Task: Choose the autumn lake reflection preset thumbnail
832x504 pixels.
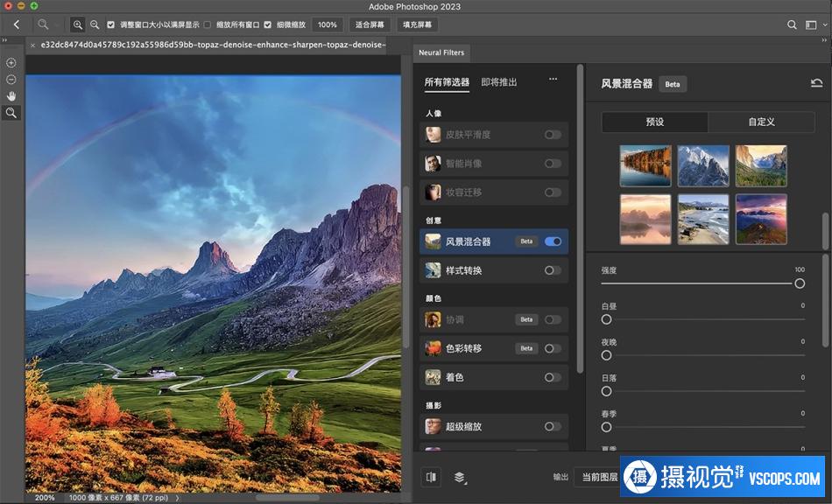Action: click(645, 166)
